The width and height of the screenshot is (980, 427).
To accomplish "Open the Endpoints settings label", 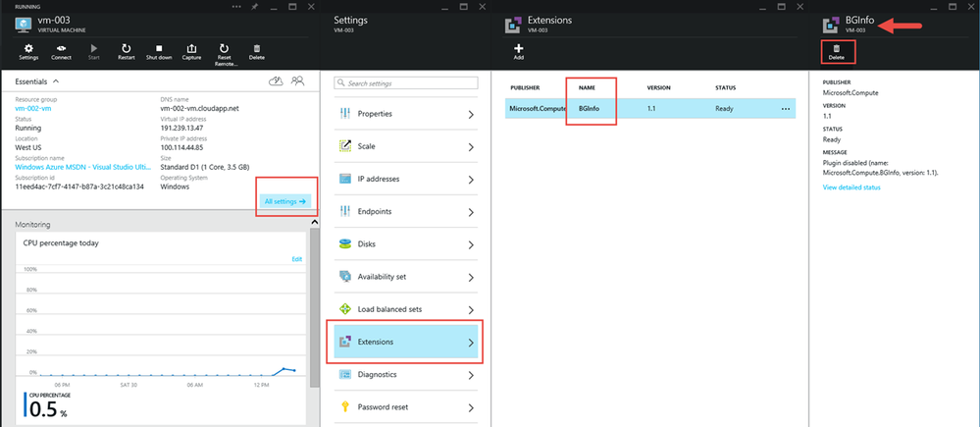I will 375,211.
